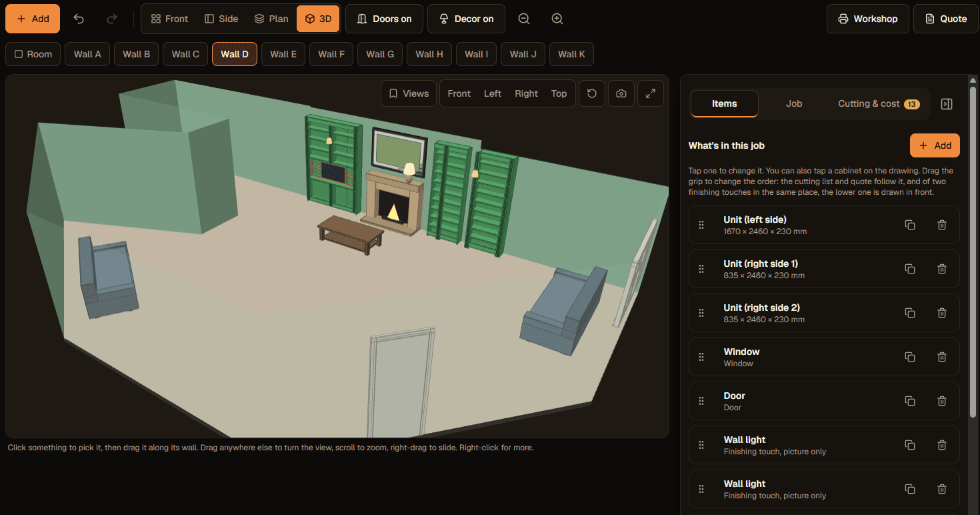Image resolution: width=980 pixels, height=515 pixels.
Task: Open the Quote document
Action: (x=945, y=19)
